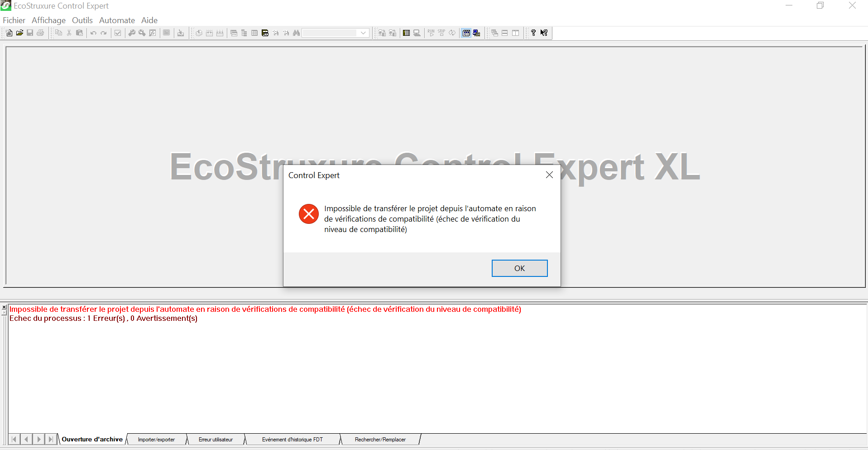
Task: Click the What's This help pointer icon
Action: 544,33
